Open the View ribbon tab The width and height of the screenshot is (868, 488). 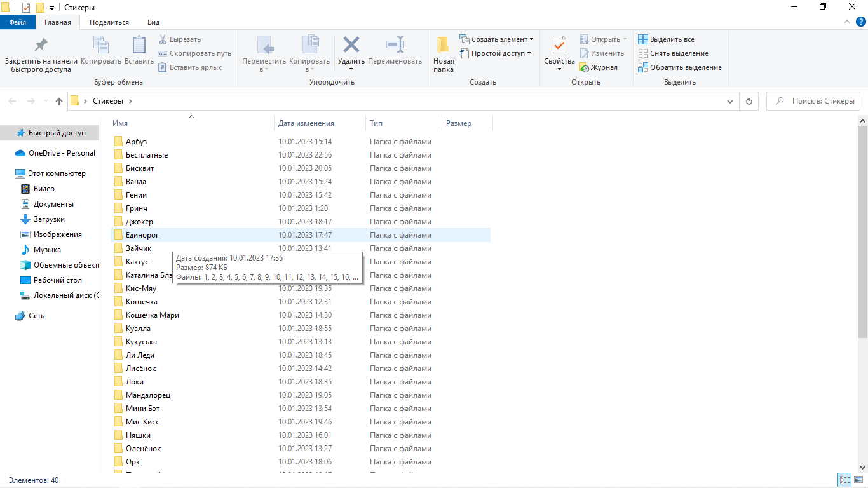click(x=153, y=22)
